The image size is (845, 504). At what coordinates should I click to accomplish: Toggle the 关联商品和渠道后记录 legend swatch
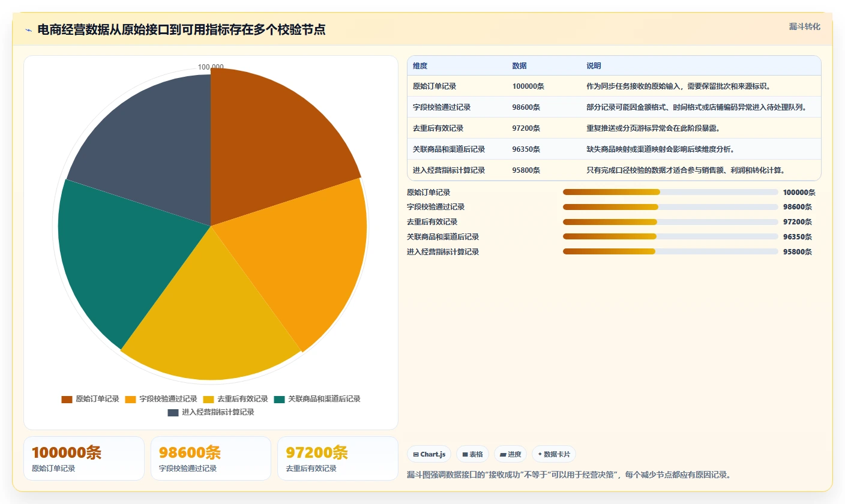click(x=279, y=399)
